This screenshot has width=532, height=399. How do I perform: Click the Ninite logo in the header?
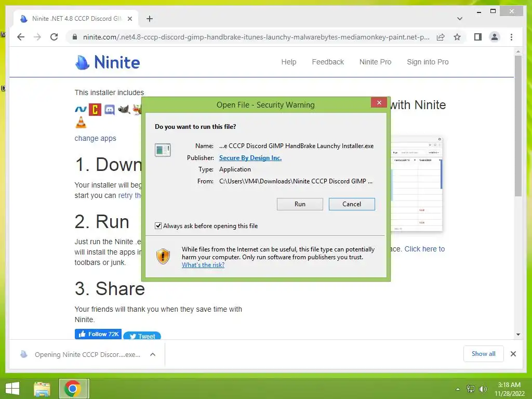tap(108, 62)
